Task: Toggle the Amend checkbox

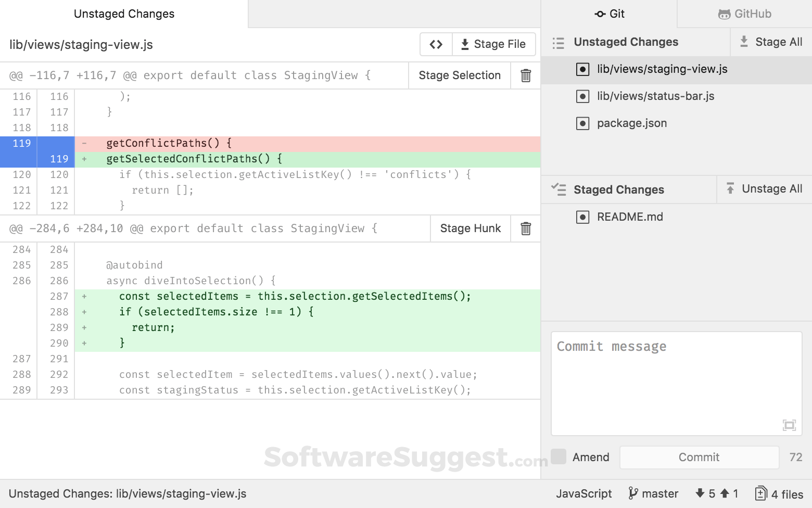Action: click(559, 456)
